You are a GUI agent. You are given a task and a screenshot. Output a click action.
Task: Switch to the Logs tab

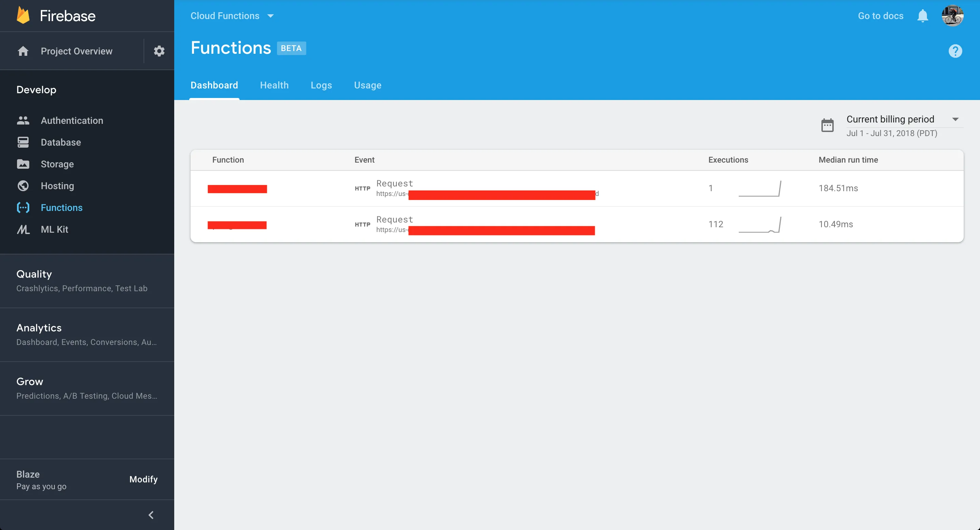click(x=321, y=85)
